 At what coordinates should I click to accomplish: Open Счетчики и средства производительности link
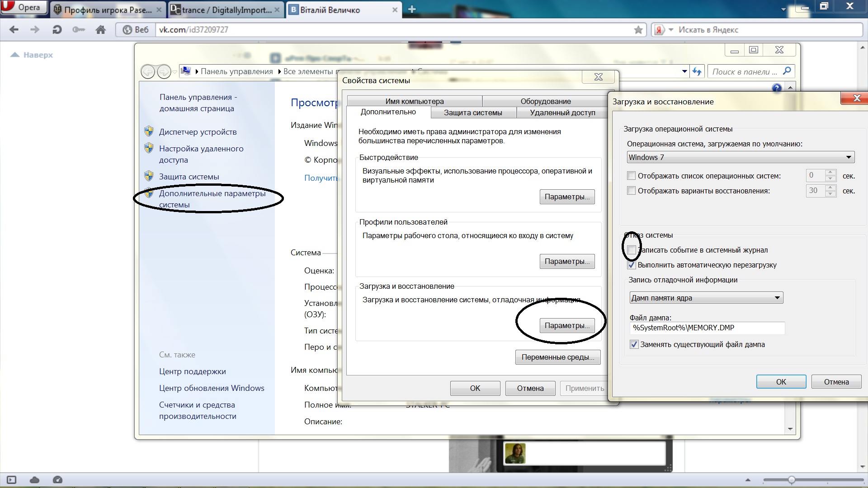(198, 410)
